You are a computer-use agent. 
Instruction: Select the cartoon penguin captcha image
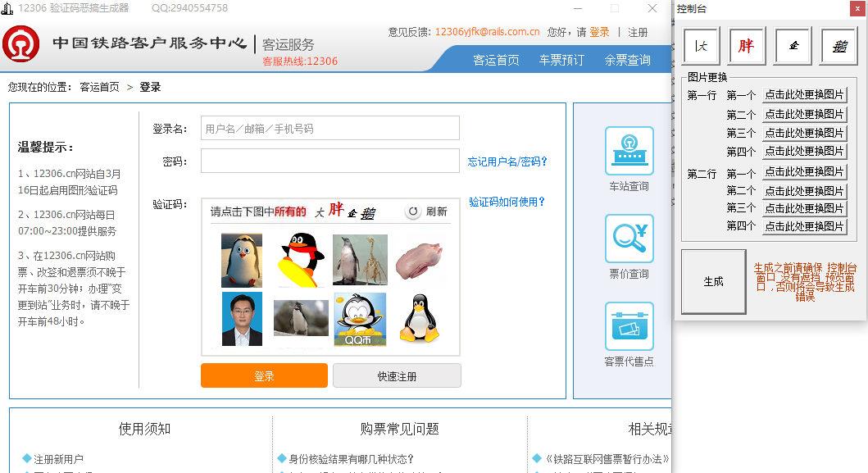(x=242, y=261)
